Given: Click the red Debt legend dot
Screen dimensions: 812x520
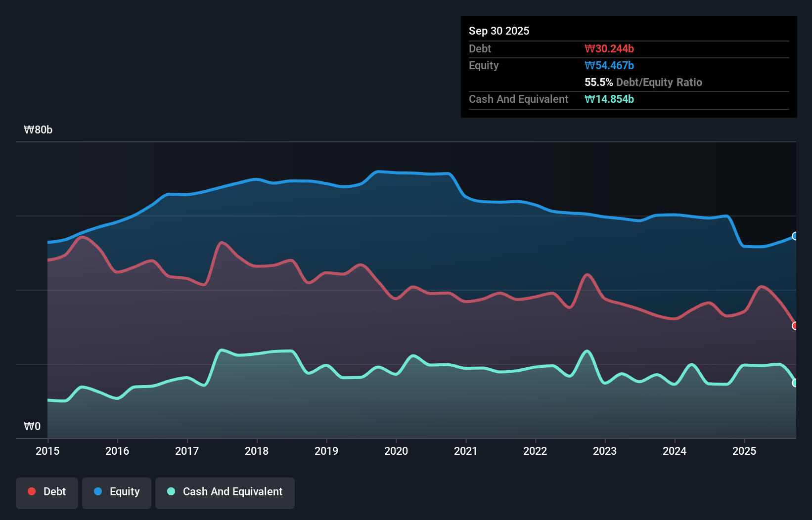Looking at the screenshot, I should pyautogui.click(x=31, y=491).
